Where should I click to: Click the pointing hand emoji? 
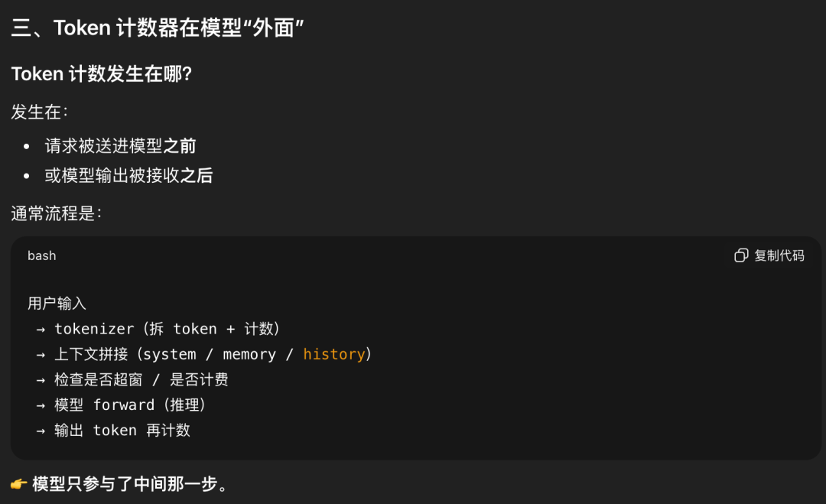(19, 484)
